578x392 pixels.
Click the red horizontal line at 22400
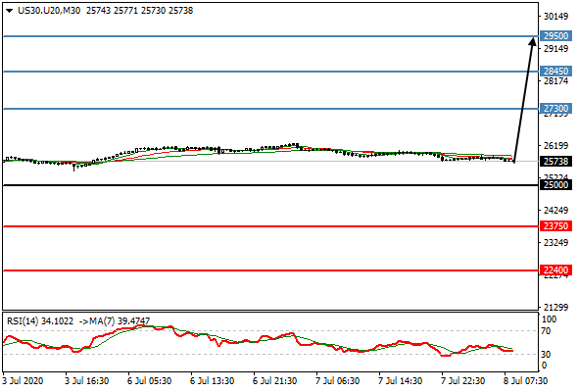(x=270, y=270)
